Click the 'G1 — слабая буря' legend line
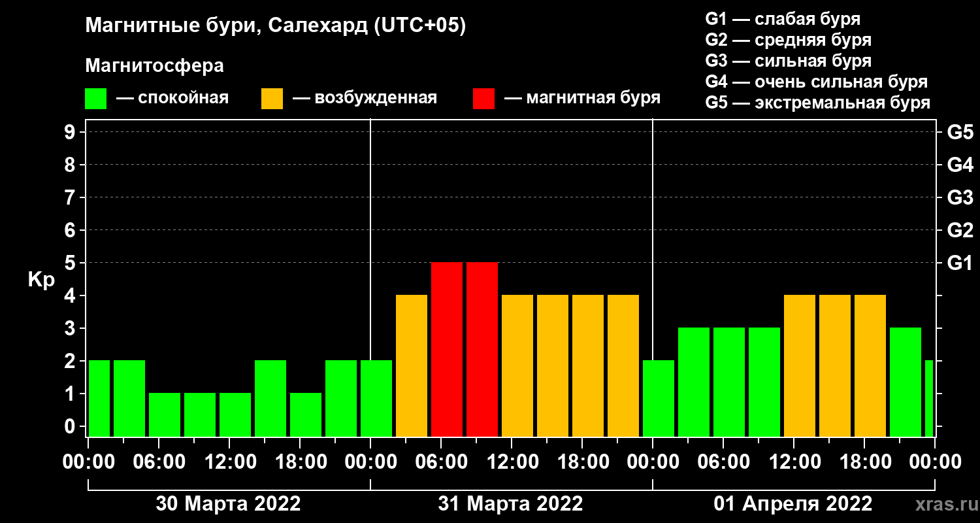This screenshot has height=523, width=980. 783,18
